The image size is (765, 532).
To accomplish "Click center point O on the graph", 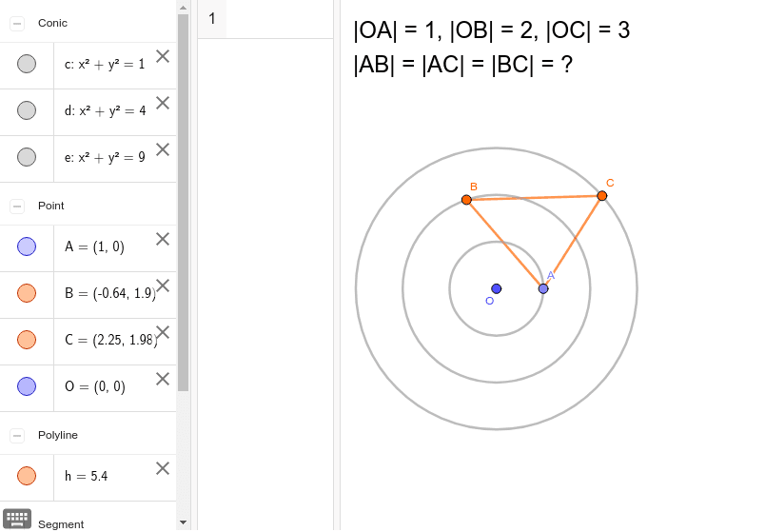I will click(x=497, y=289).
